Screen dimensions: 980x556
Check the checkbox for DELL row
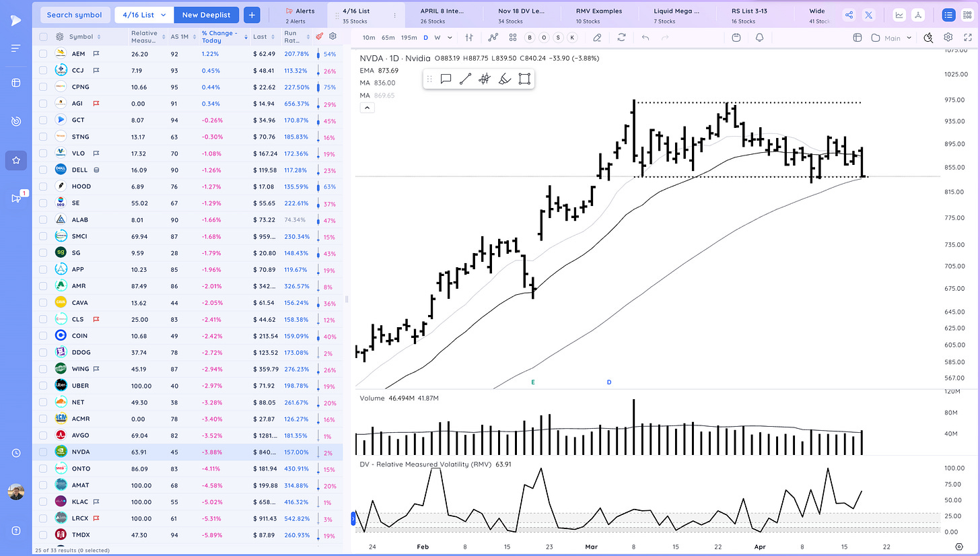[43, 170]
